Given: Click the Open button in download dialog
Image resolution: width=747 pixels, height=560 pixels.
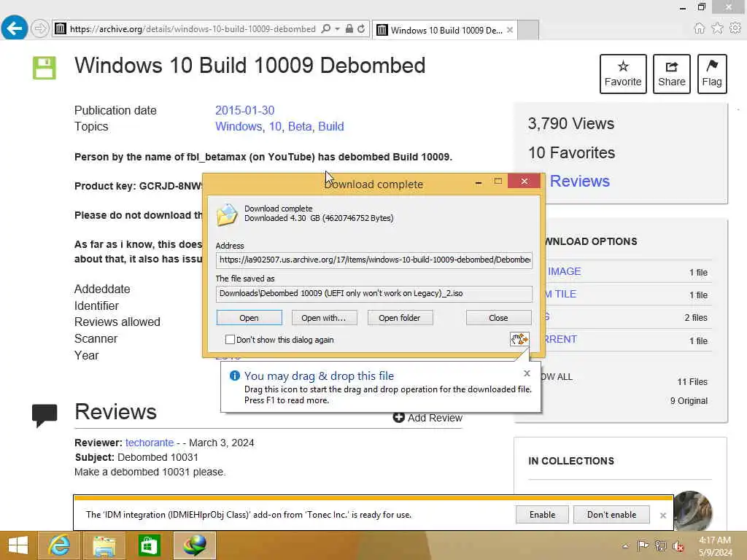Looking at the screenshot, I should 249,318.
